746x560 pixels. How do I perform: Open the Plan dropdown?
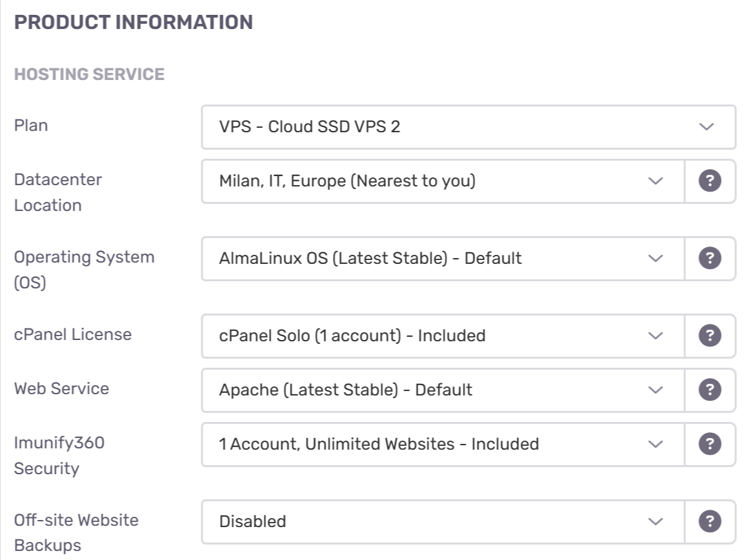pyautogui.click(x=469, y=127)
